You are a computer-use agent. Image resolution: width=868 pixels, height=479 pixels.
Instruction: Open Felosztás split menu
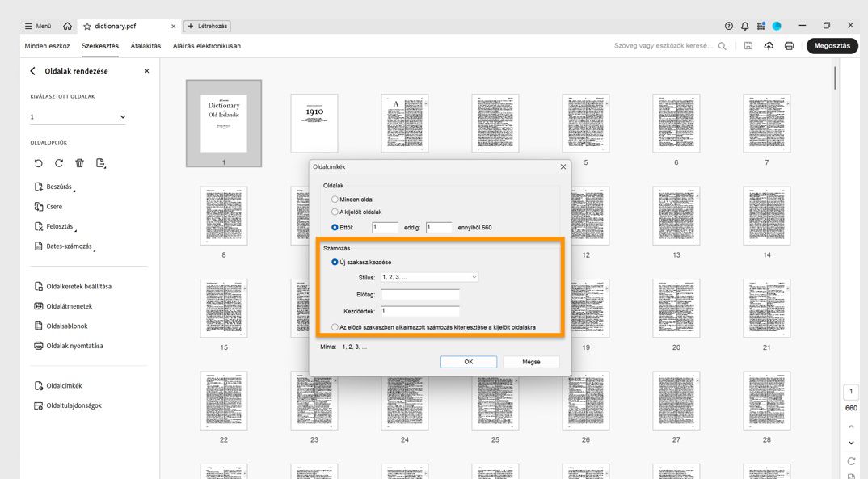click(55, 226)
